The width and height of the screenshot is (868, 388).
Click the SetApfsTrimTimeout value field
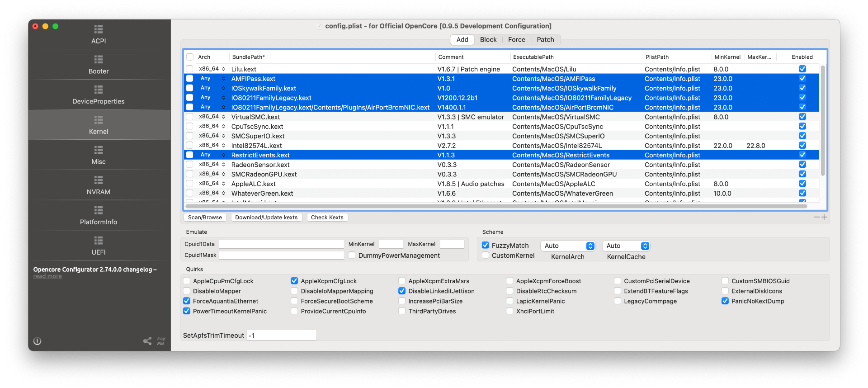point(281,335)
